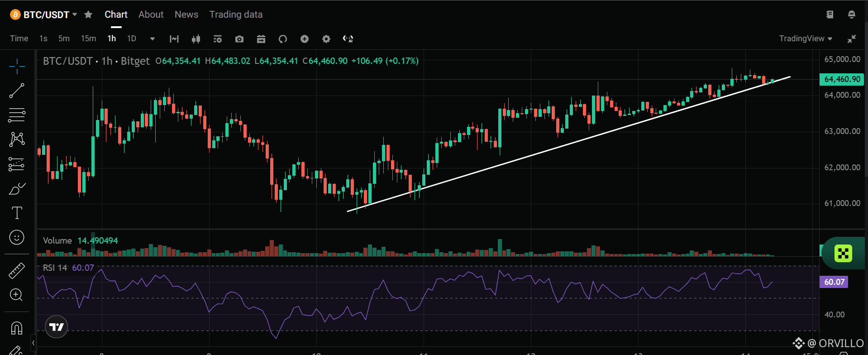
Task: Select the XABCD pattern tool
Action: point(17,139)
